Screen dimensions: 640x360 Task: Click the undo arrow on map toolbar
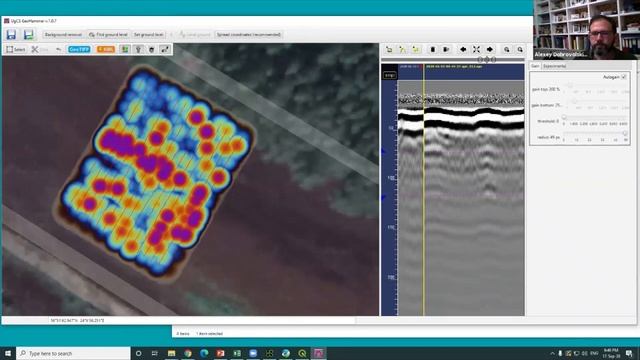pyautogui.click(x=59, y=49)
